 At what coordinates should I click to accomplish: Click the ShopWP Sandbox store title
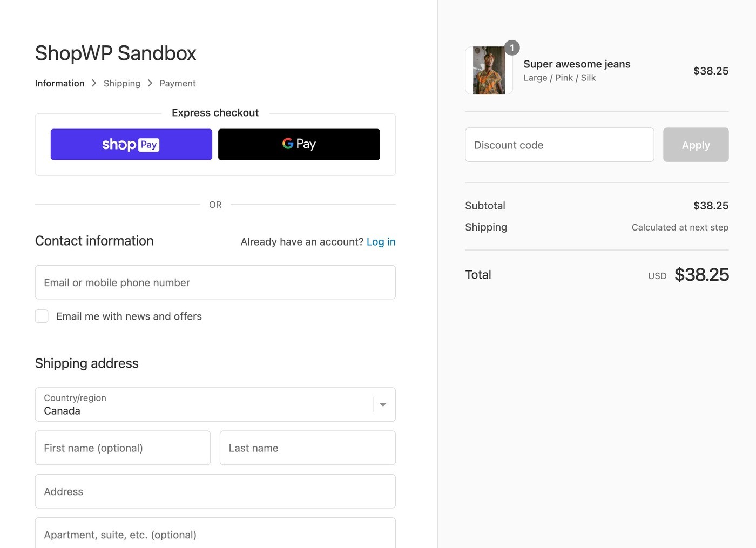[116, 53]
